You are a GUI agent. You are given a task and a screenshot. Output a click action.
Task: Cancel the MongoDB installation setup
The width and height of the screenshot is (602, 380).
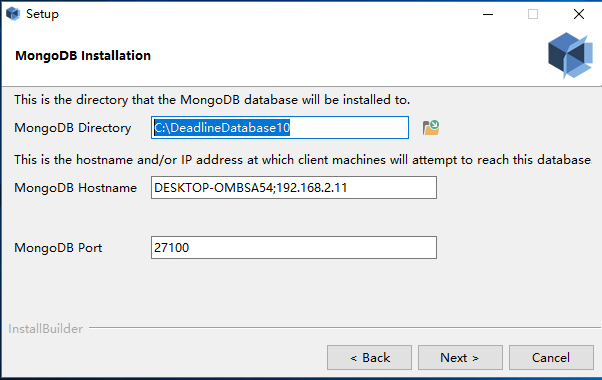click(x=551, y=357)
